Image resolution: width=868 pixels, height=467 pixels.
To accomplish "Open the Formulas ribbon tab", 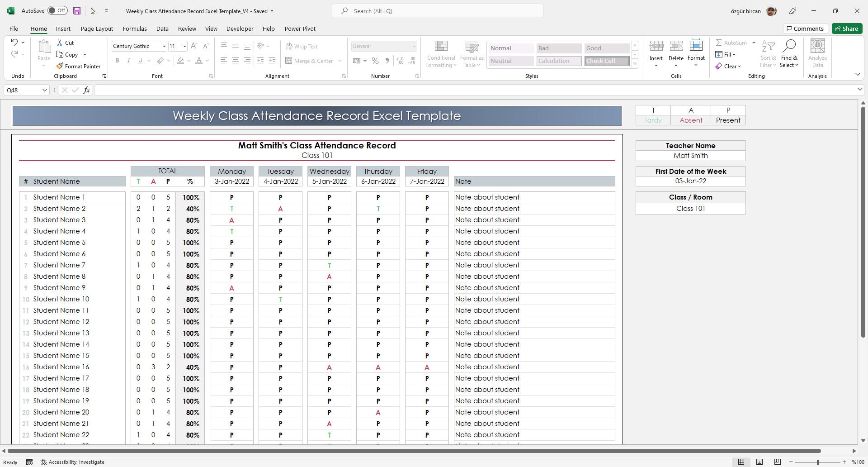I will 135,29.
